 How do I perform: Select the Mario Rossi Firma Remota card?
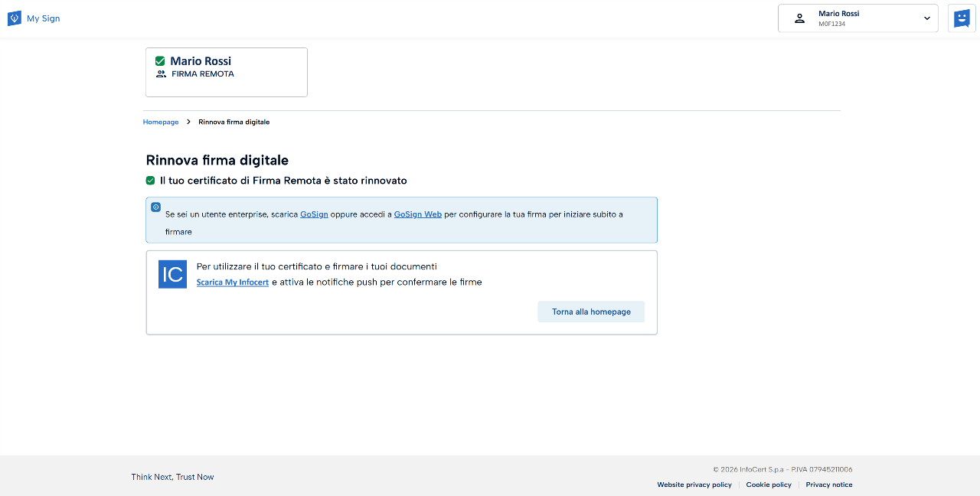click(227, 72)
